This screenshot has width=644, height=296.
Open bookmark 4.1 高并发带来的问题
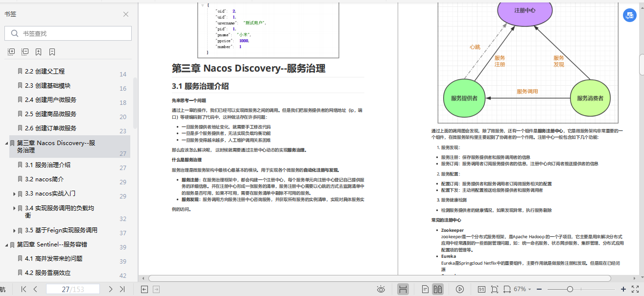pos(53,258)
